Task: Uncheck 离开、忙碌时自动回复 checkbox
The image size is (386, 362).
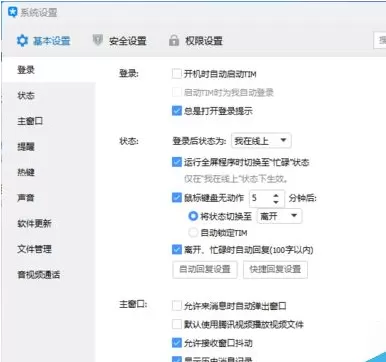Action: point(177,250)
